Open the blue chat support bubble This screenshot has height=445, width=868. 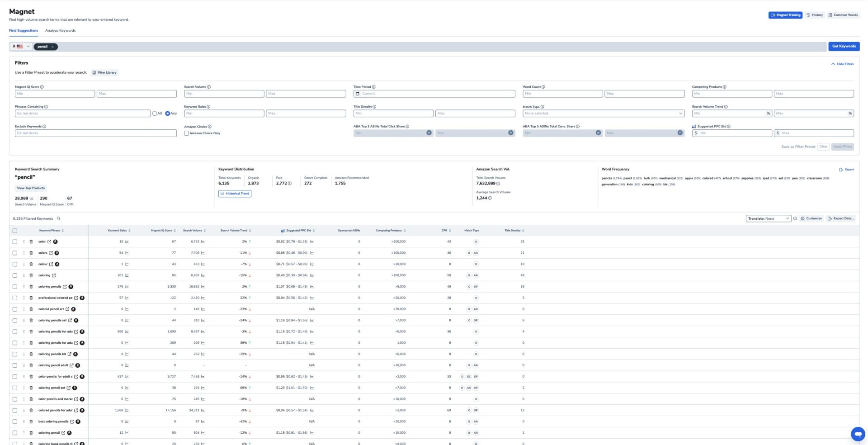(858, 434)
